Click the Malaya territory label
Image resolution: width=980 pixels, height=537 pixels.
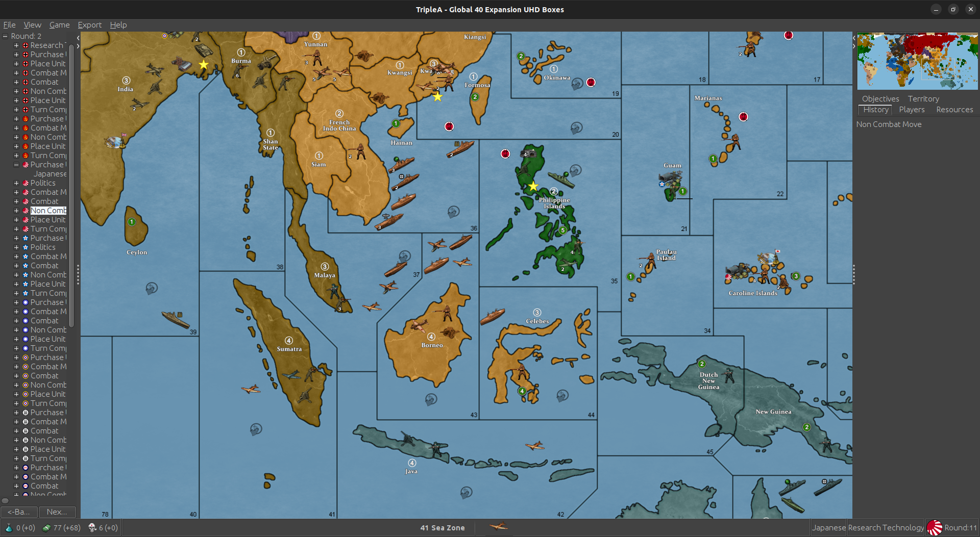coord(325,275)
